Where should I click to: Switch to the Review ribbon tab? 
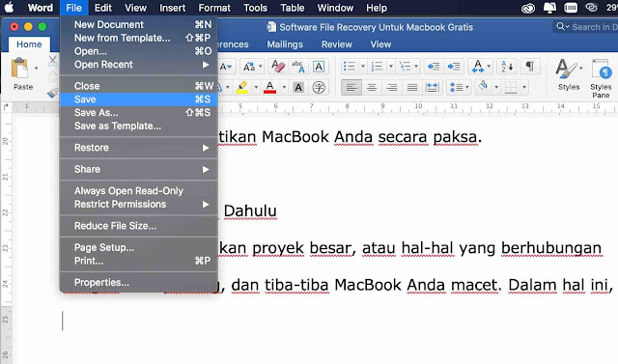(337, 44)
